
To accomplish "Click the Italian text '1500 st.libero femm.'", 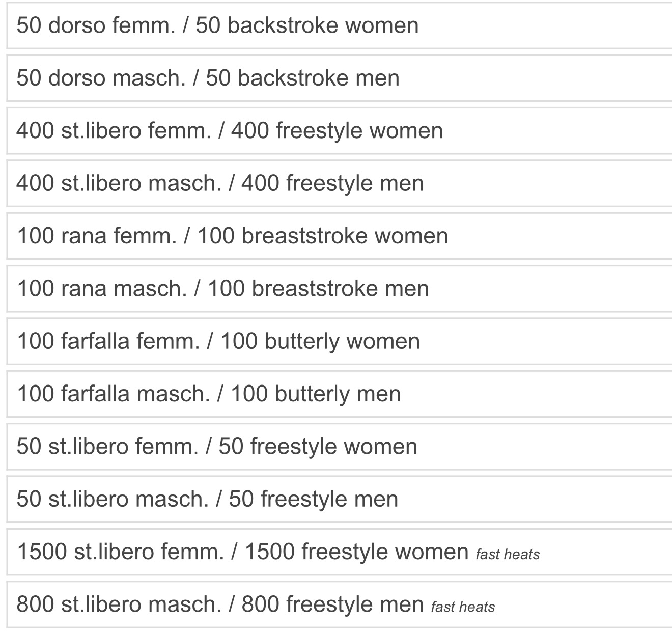I will (x=120, y=552).
